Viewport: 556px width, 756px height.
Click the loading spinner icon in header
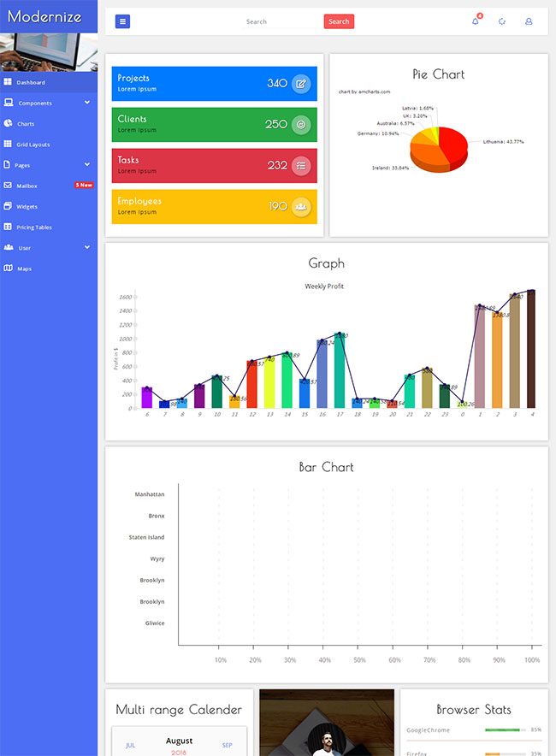[502, 21]
